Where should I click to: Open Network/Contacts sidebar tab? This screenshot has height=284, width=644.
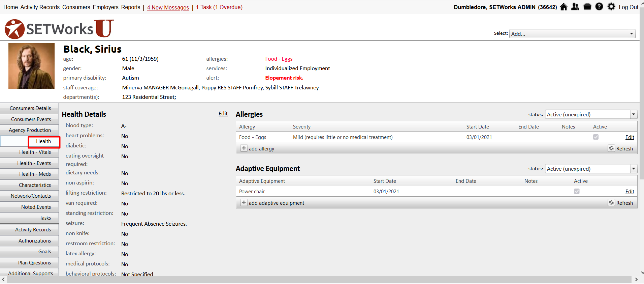pyautogui.click(x=29, y=196)
